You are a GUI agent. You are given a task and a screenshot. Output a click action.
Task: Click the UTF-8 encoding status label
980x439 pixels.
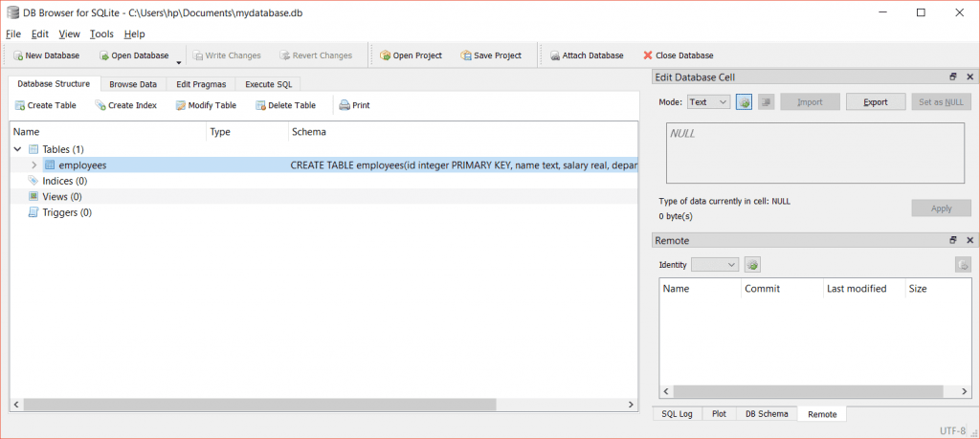tap(952, 431)
